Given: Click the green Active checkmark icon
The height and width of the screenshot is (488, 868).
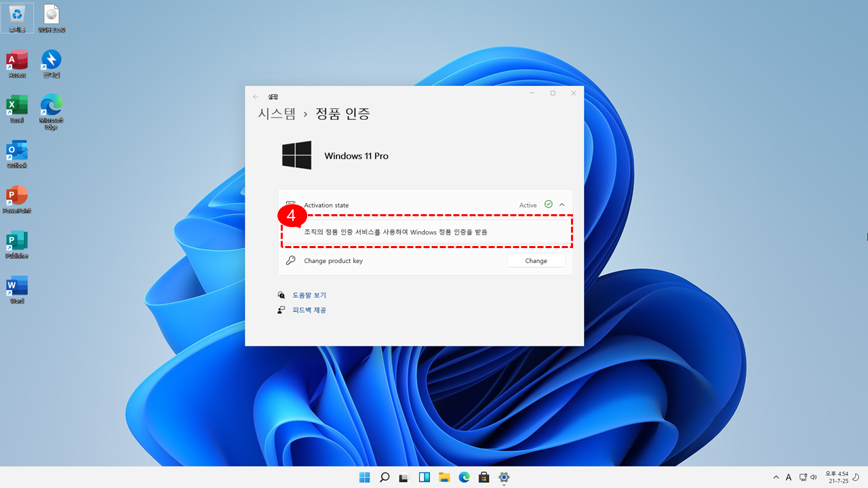Looking at the screenshot, I should pyautogui.click(x=549, y=204).
